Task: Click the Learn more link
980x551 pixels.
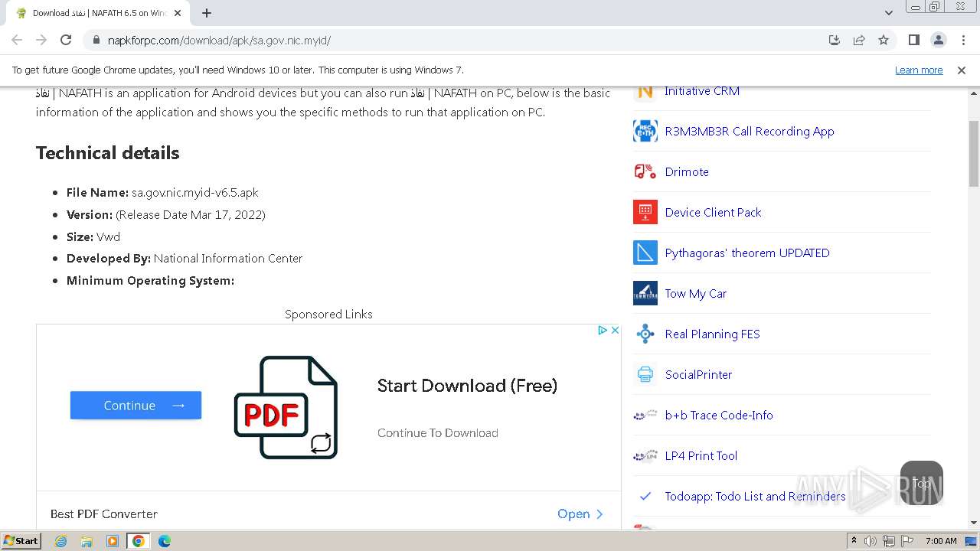Action: (919, 70)
